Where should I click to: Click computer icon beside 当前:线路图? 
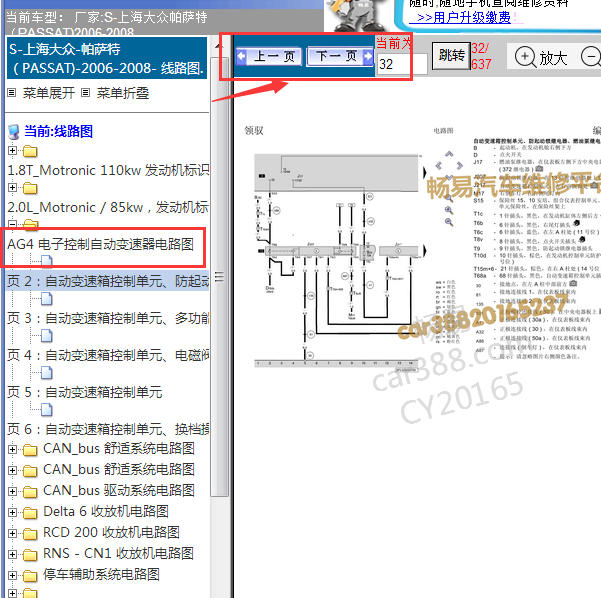coord(13,131)
